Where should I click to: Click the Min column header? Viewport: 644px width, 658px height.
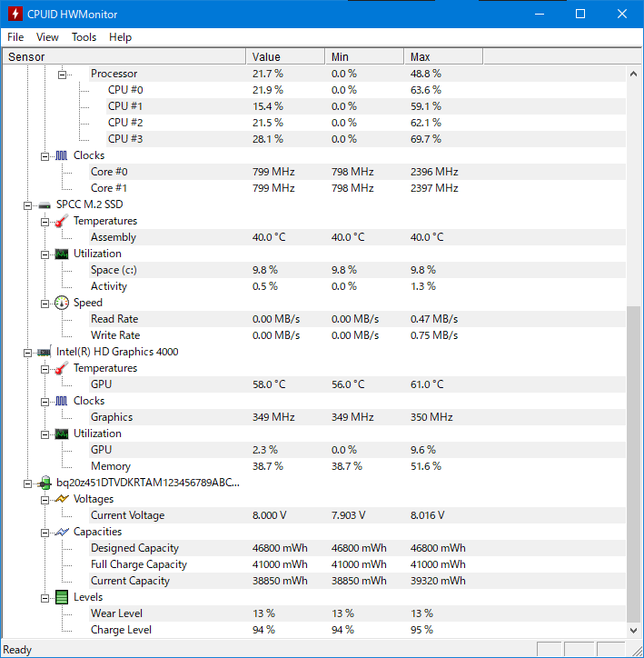[x=365, y=56]
